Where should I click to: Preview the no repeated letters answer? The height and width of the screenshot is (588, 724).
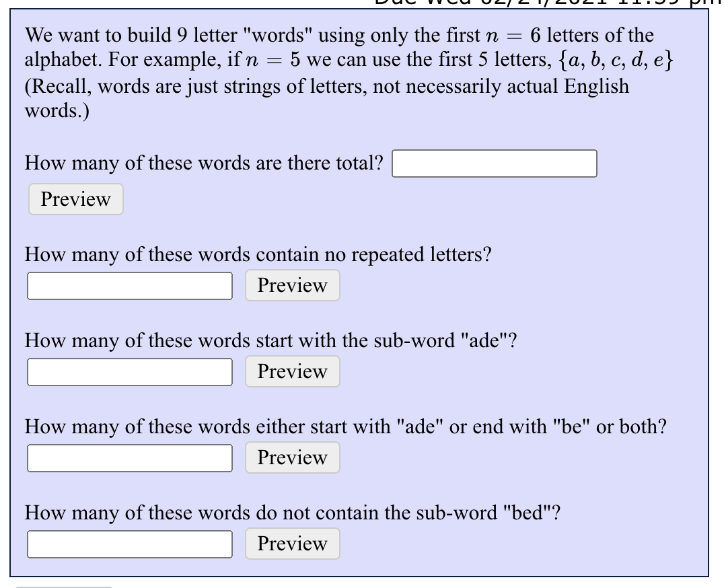[292, 285]
